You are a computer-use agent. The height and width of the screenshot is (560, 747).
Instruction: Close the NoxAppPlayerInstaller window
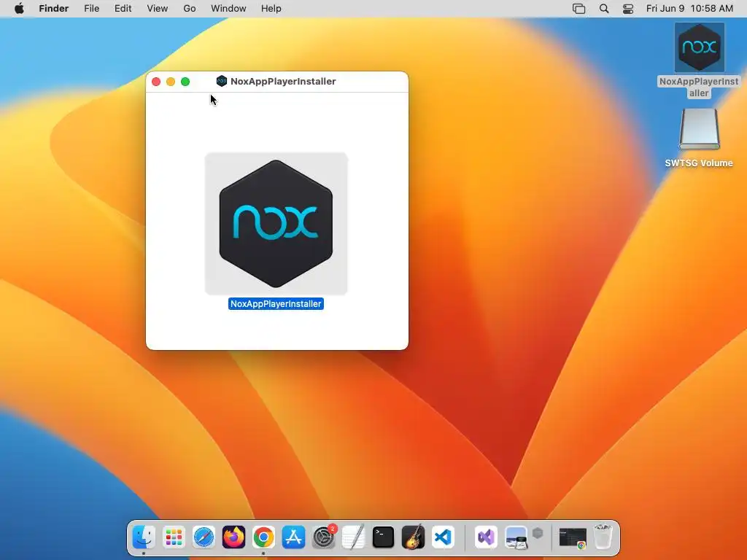click(156, 82)
